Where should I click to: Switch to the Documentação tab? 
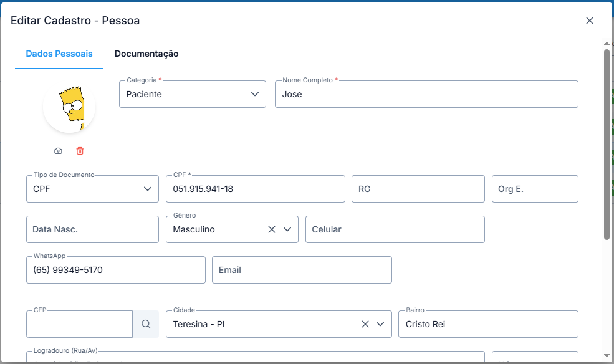[x=146, y=54]
